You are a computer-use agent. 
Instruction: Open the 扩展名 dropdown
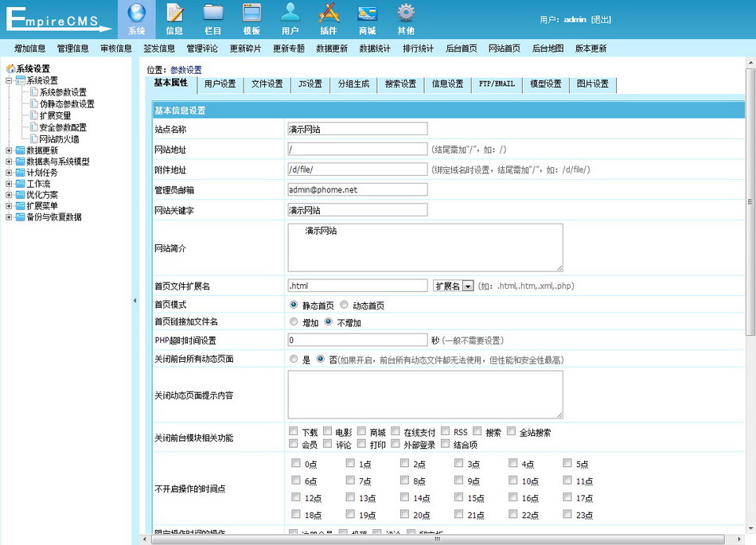coord(454,286)
